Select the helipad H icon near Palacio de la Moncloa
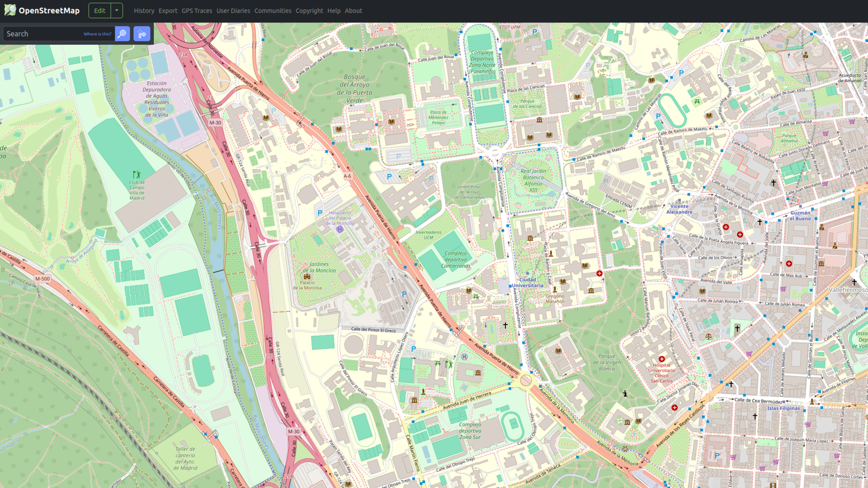 340,229
